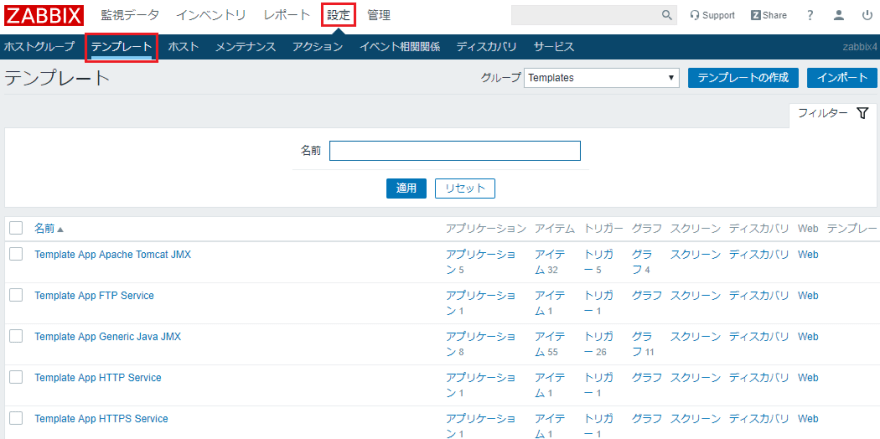
Task: Open the Support link
Action: click(x=712, y=15)
